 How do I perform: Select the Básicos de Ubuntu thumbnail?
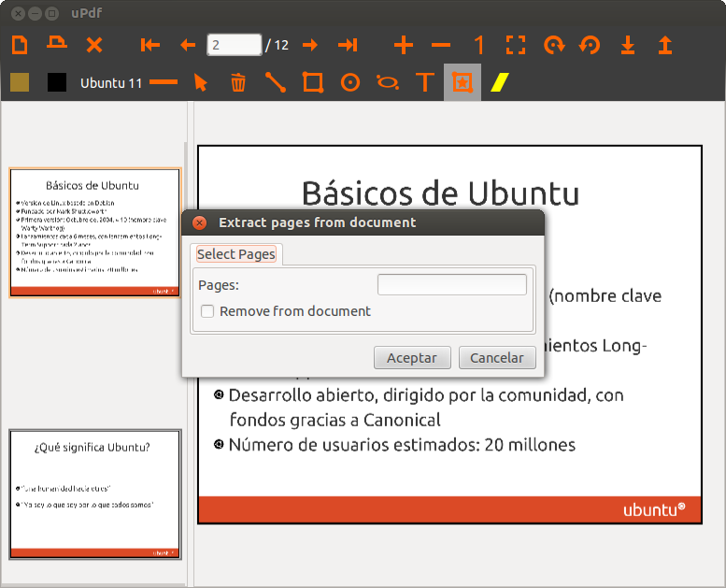pos(95,233)
